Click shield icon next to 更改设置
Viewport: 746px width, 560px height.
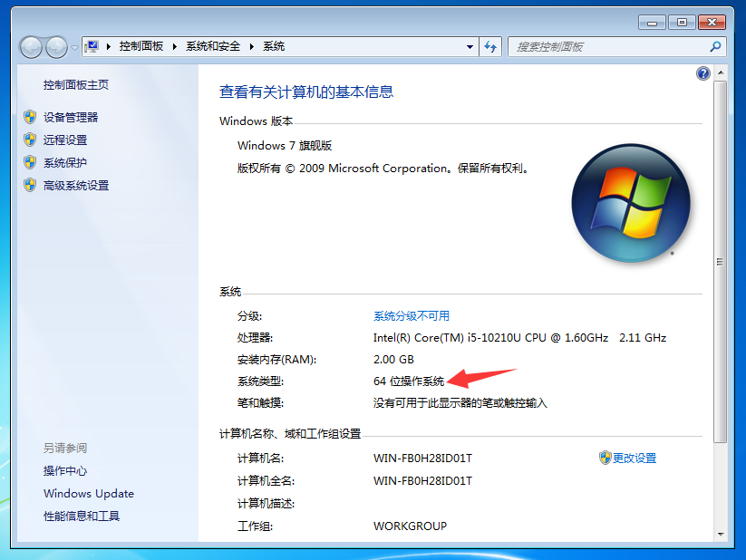click(x=606, y=458)
